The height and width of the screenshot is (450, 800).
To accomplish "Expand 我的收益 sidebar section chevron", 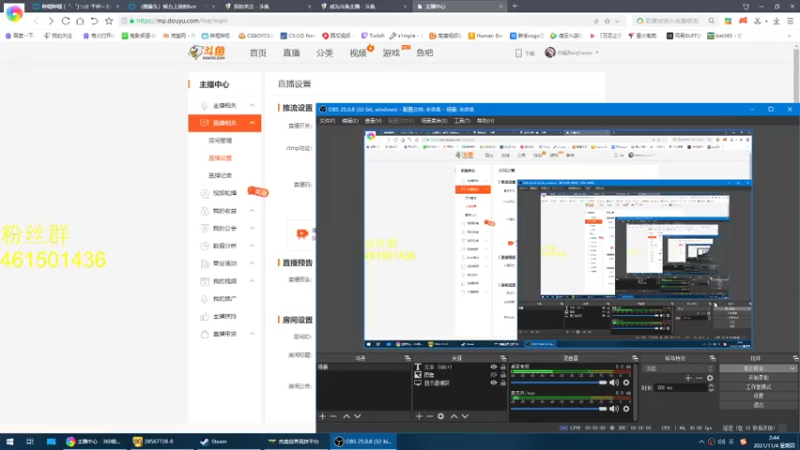I will coord(252,211).
